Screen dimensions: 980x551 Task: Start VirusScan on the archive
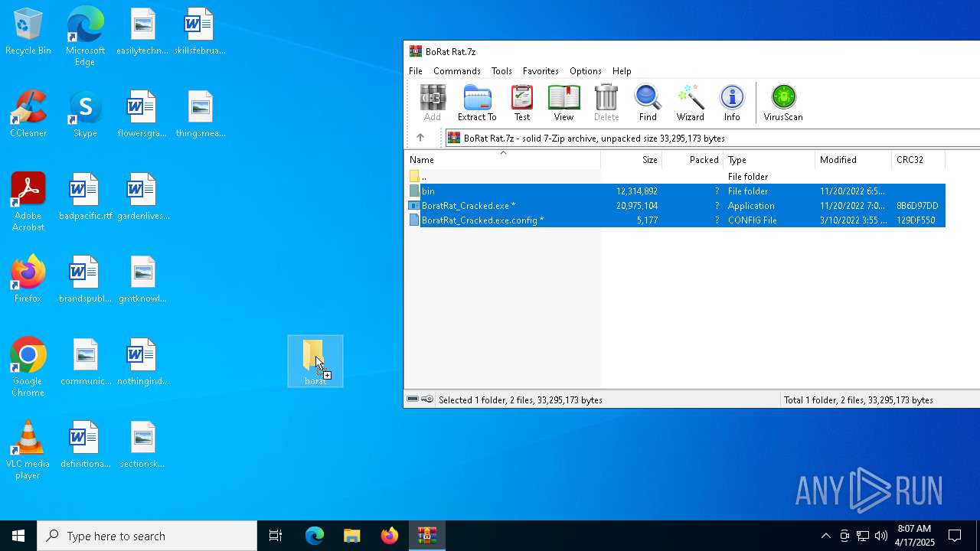(x=783, y=103)
